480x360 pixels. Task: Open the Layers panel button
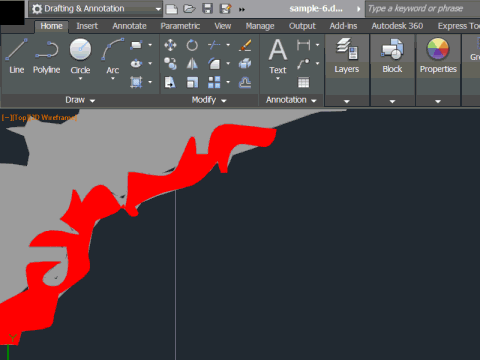coord(347,55)
